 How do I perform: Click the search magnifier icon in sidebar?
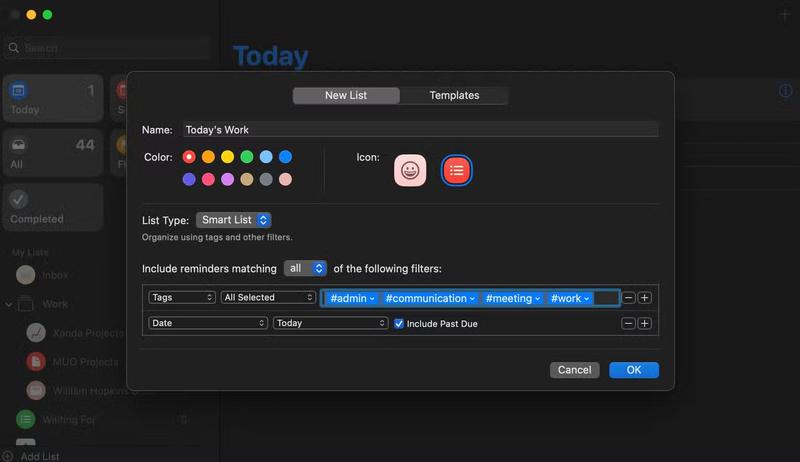(x=14, y=48)
